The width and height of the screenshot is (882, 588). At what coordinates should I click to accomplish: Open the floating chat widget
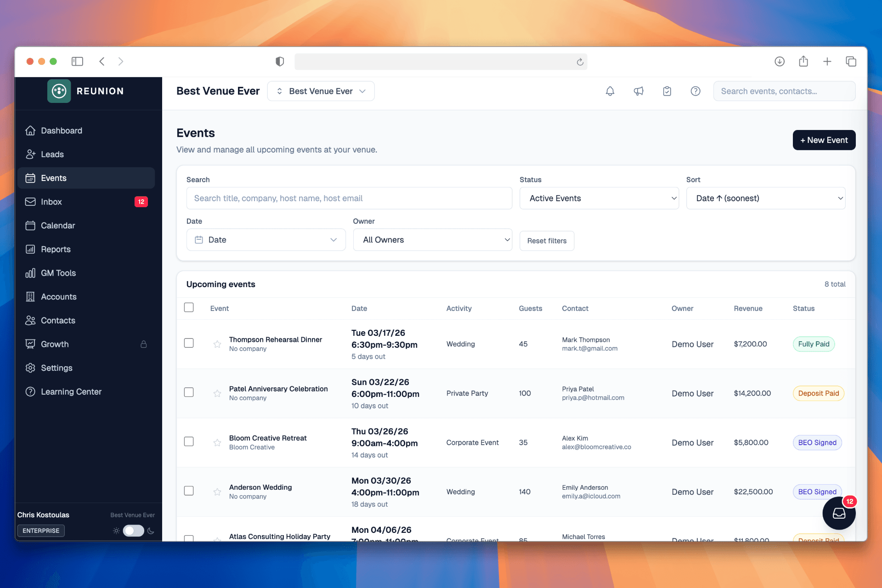tap(839, 514)
